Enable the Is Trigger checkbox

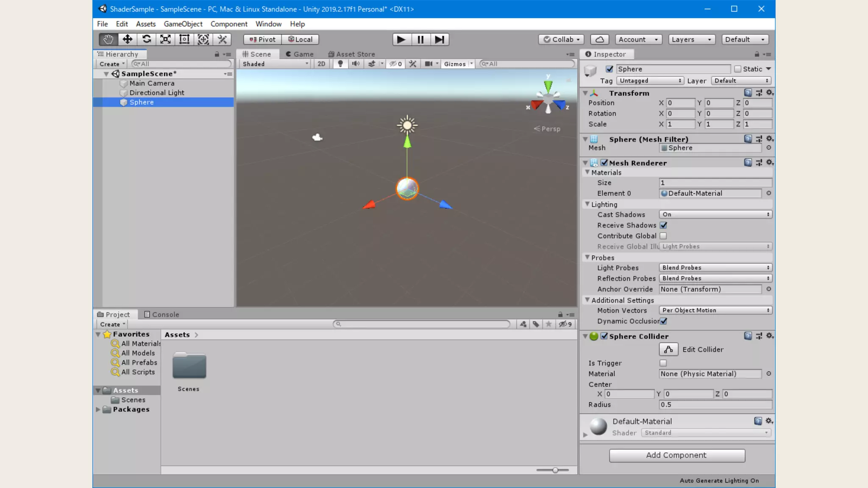click(663, 363)
